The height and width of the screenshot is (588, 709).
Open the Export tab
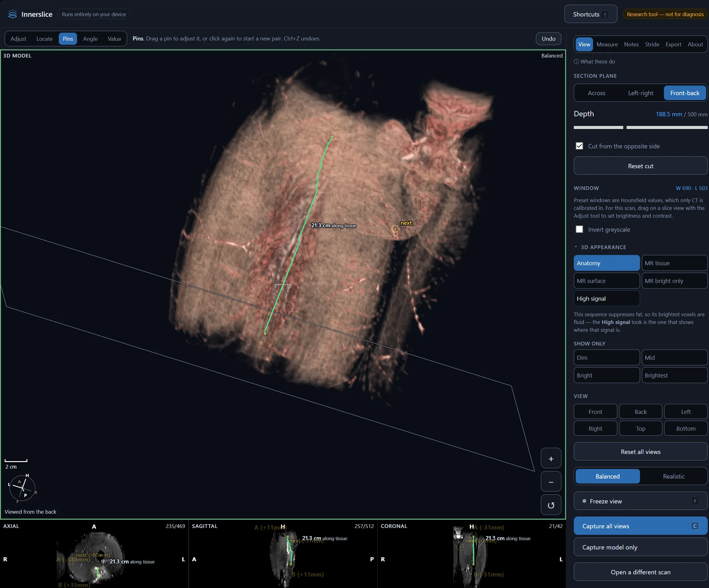point(673,44)
